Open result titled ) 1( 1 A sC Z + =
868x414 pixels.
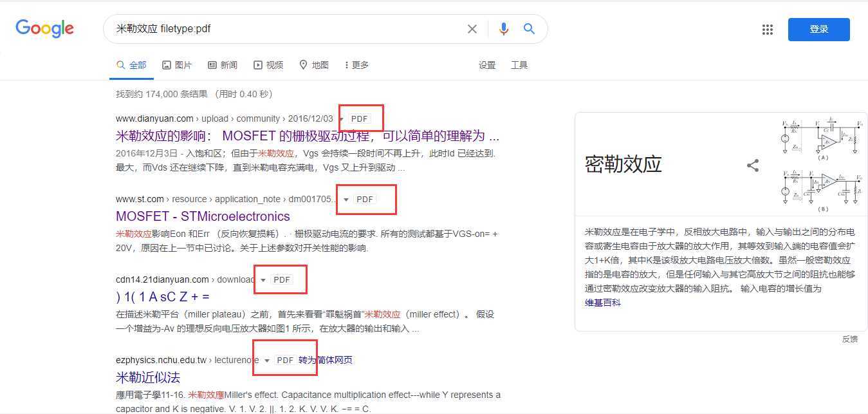tap(163, 297)
